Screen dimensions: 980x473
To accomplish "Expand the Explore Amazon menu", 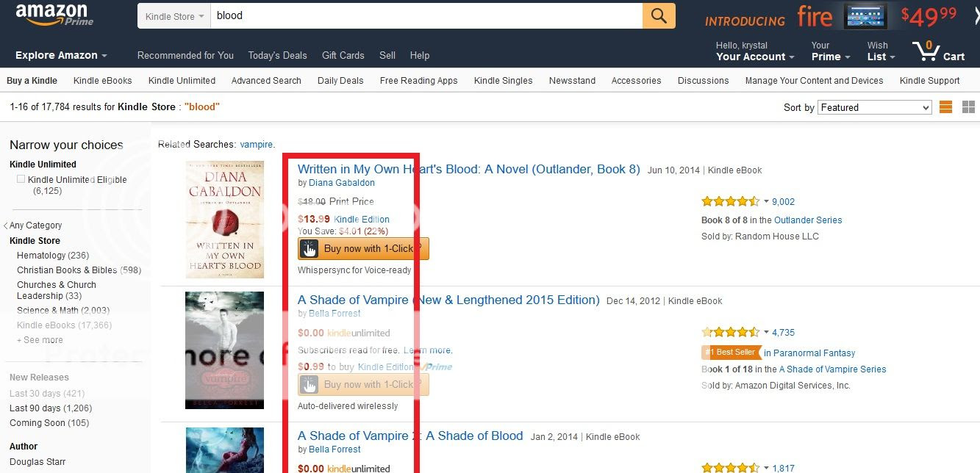I will tap(61, 55).
